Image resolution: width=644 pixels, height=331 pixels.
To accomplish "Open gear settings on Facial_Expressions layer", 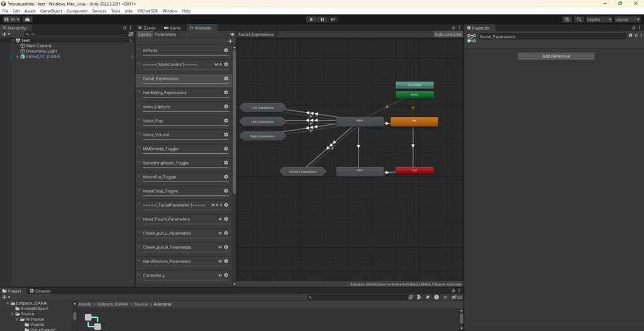I will point(226,79).
